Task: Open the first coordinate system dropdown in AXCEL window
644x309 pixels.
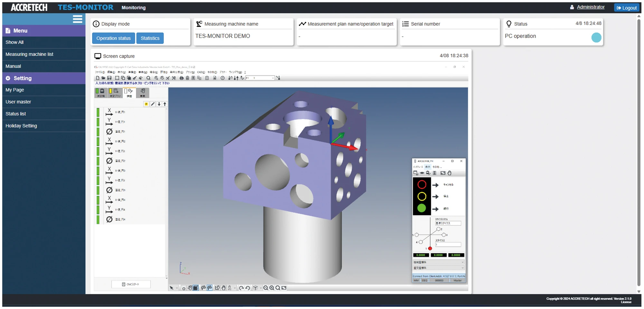Action: 439,262
